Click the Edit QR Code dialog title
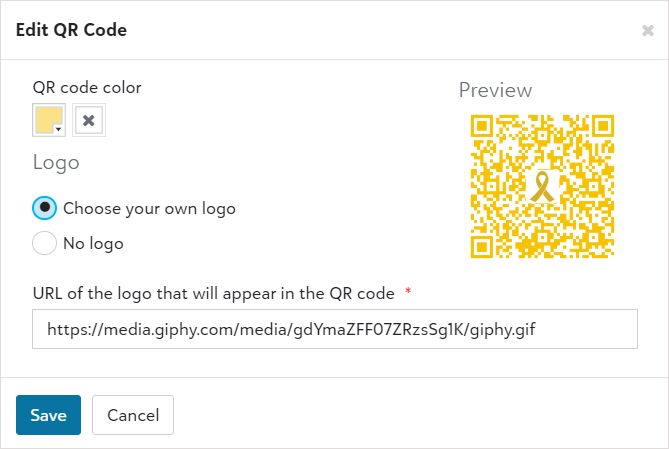Screen dimensions: 669x449 point(71,30)
